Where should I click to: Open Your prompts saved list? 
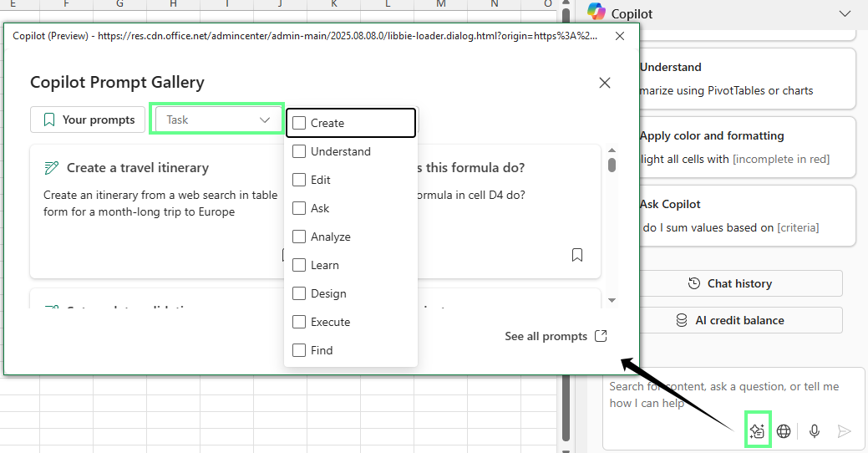89,120
